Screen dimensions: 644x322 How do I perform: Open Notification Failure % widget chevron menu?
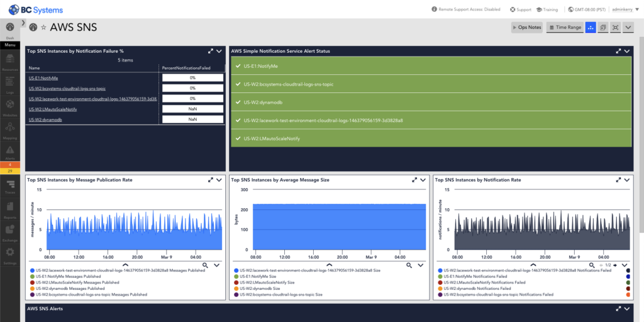coord(219,52)
